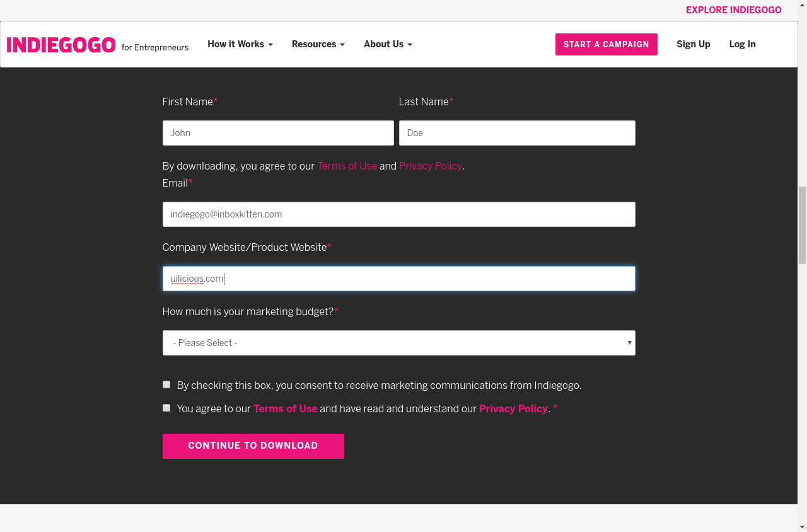Click into the Last Name field
Screen dimensions: 807x532
(x=517, y=133)
